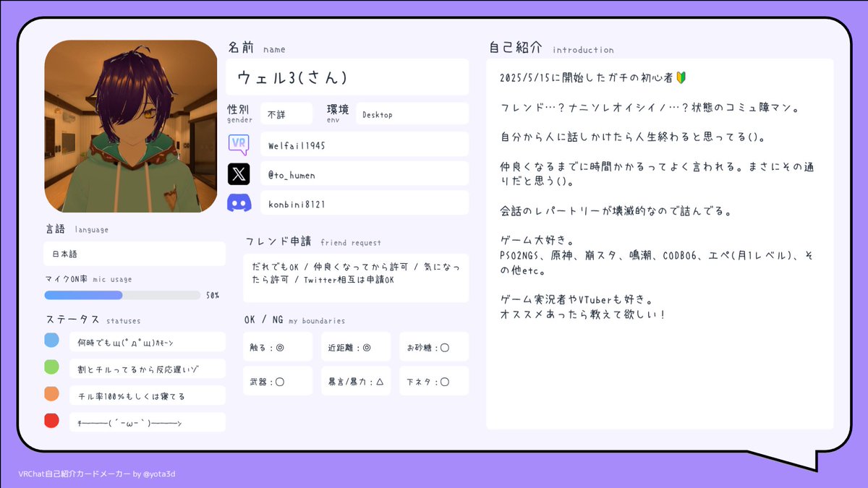This screenshot has height=488, width=868.
Task: Click the 下ネタ：○ boundary box
Action: (434, 381)
